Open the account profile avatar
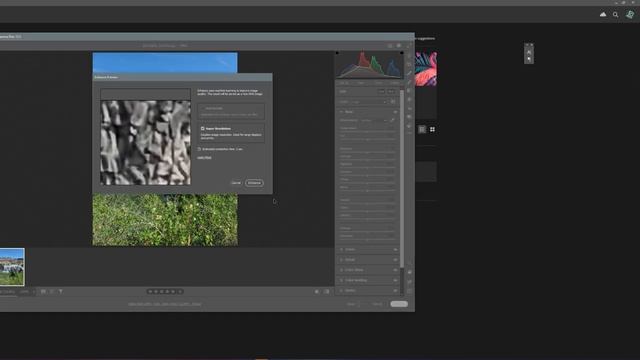640x360 pixels. click(x=630, y=14)
